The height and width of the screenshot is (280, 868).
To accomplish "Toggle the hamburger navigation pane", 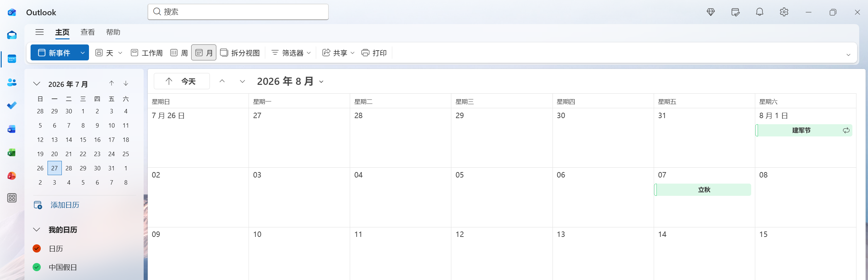I will 40,32.
